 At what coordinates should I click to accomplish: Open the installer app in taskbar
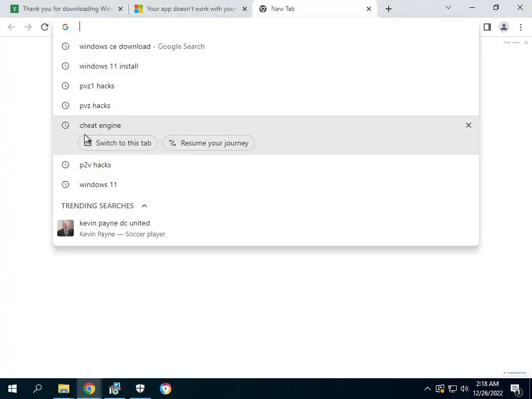point(115,389)
